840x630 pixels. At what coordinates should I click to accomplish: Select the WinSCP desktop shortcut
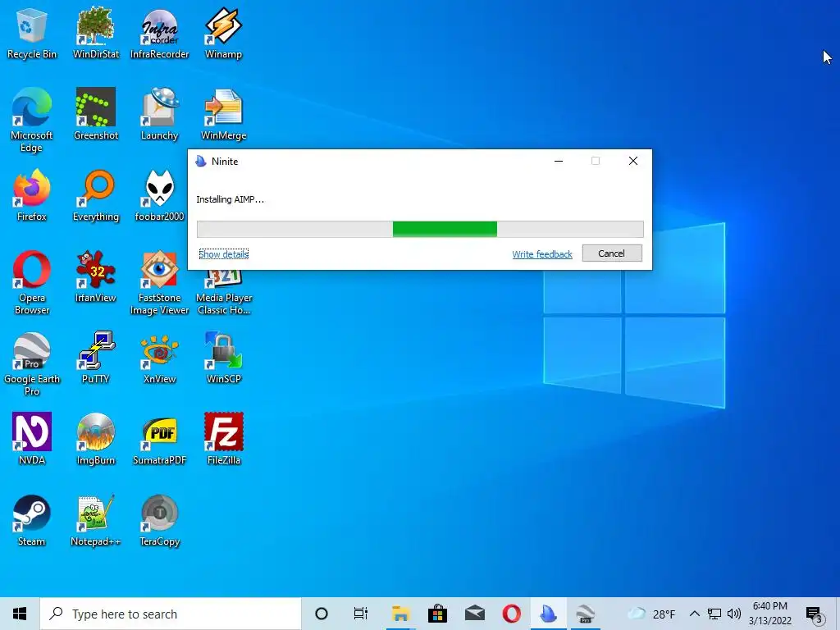point(223,358)
